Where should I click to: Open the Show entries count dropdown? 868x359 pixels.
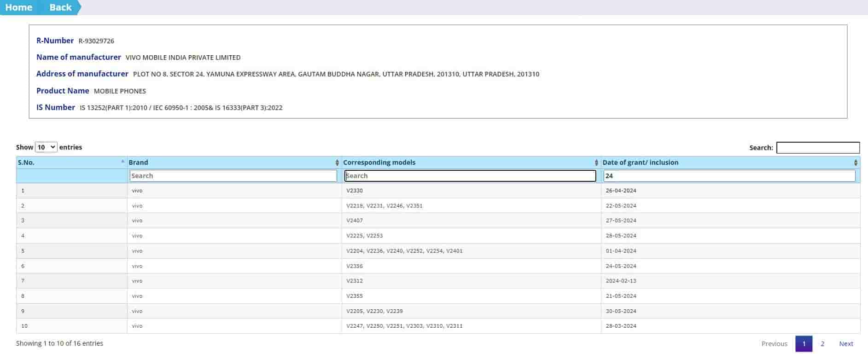pyautogui.click(x=46, y=147)
